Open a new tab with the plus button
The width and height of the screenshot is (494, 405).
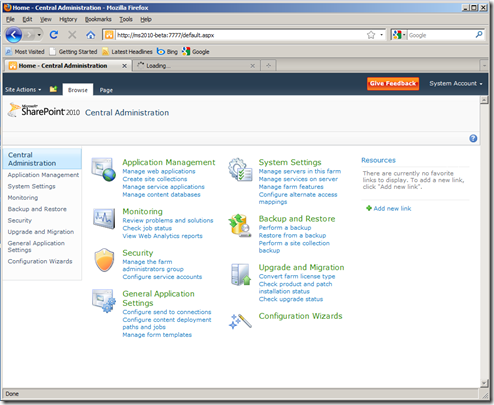268,66
